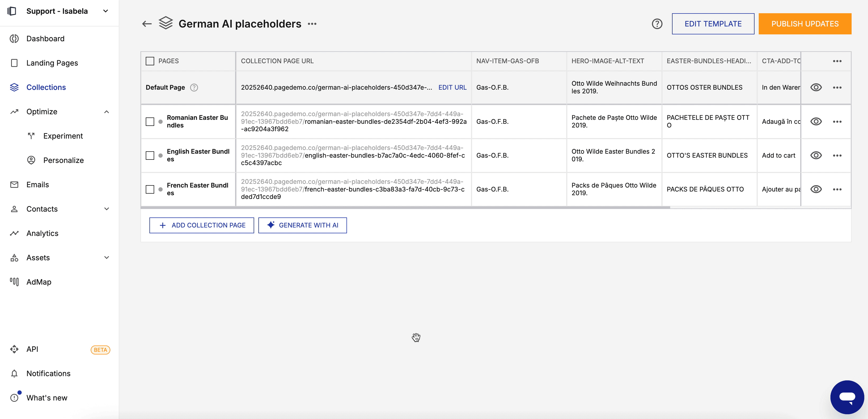Image resolution: width=868 pixels, height=419 pixels.
Task: Click EDIT URL on the Default Page row
Action: [x=453, y=87]
